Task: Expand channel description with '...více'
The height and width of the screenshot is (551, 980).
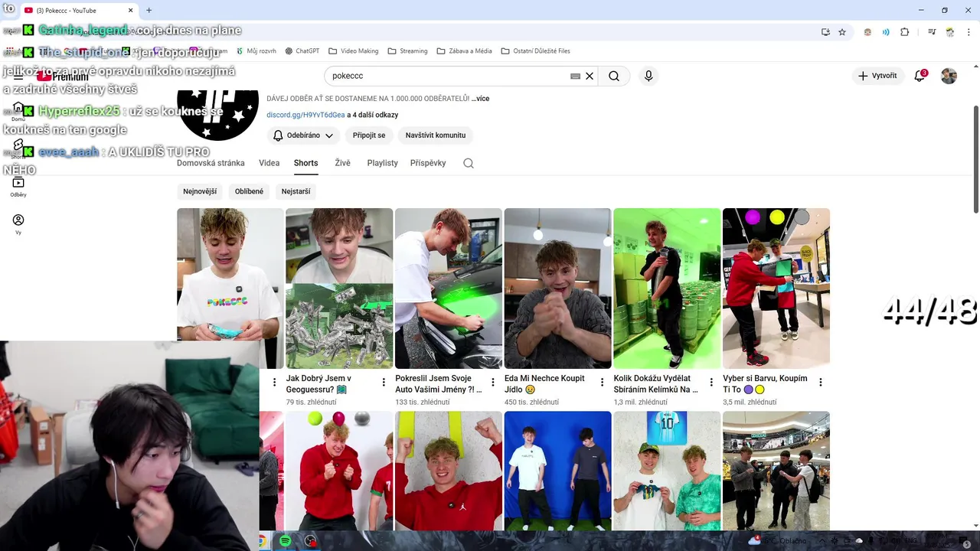Action: click(480, 99)
